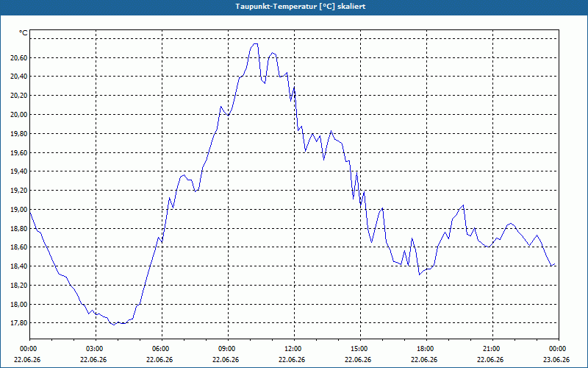Click the 20,00 y-axis label
588x368 pixels.
point(19,115)
